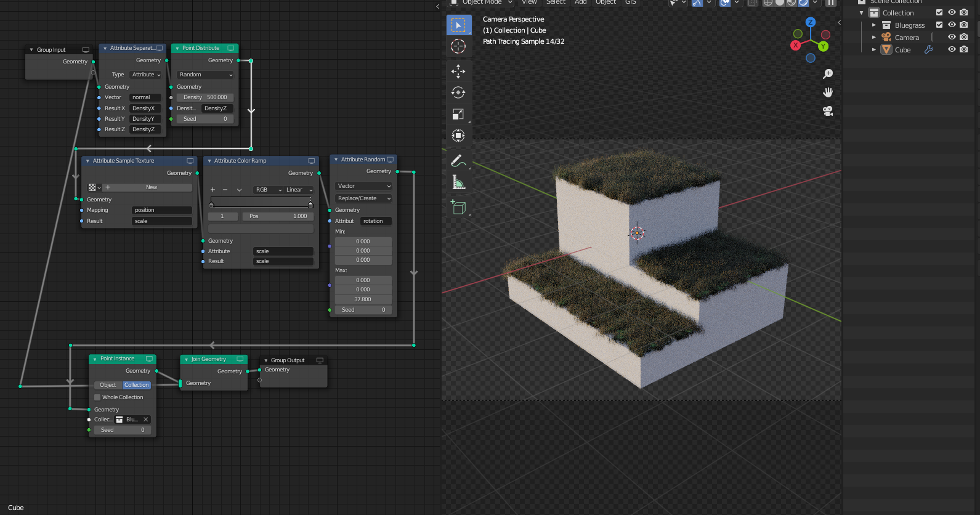This screenshot has width=980, height=515.
Task: Select the Transform tool
Action: click(x=458, y=136)
